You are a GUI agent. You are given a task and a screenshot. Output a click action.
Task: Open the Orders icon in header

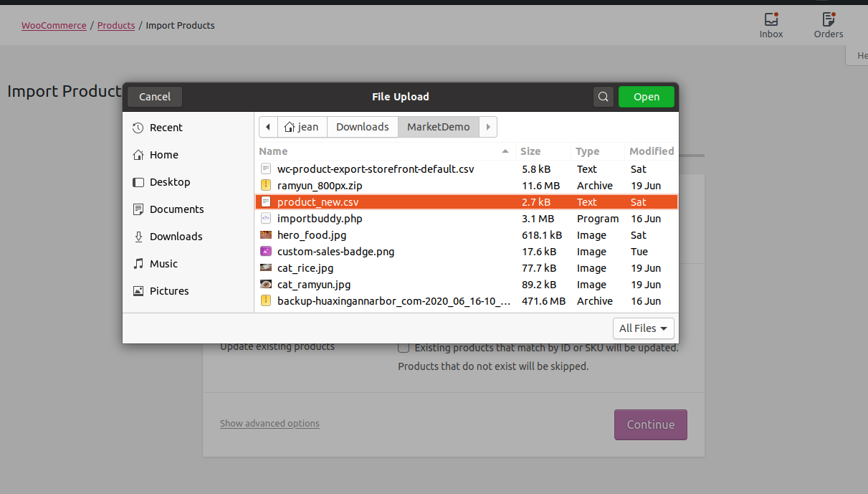829,19
